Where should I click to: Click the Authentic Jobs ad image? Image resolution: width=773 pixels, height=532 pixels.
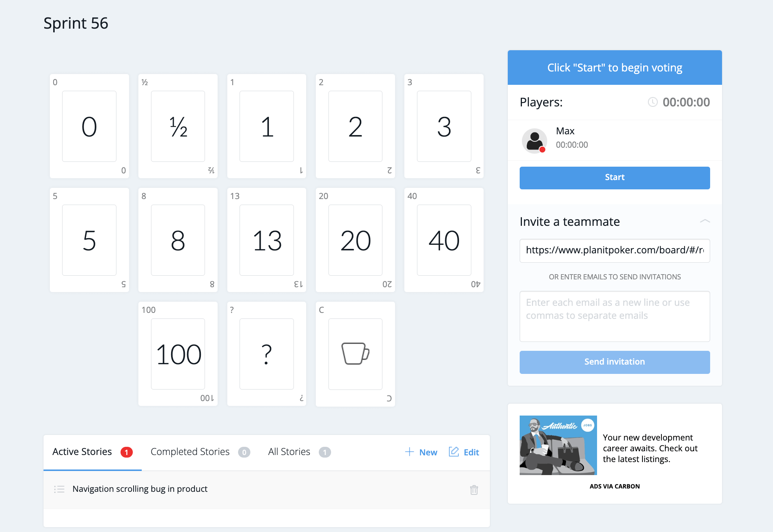[558, 445]
